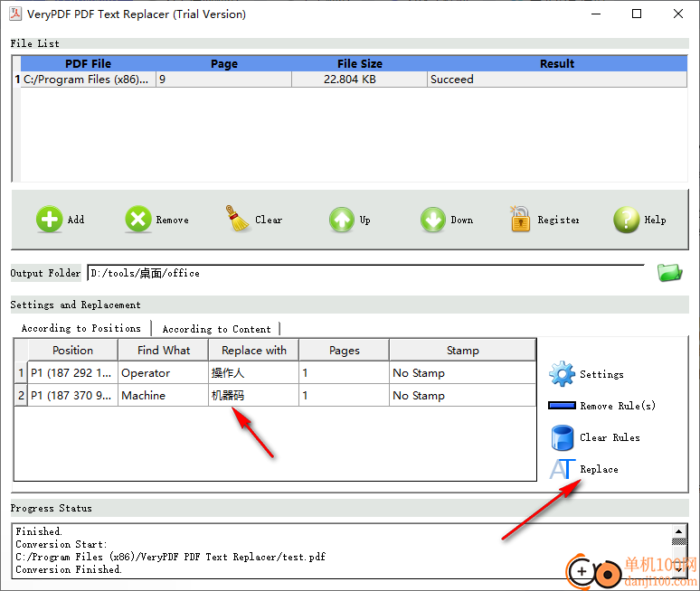Open Settings gear icon
700x591 pixels.
(562, 374)
